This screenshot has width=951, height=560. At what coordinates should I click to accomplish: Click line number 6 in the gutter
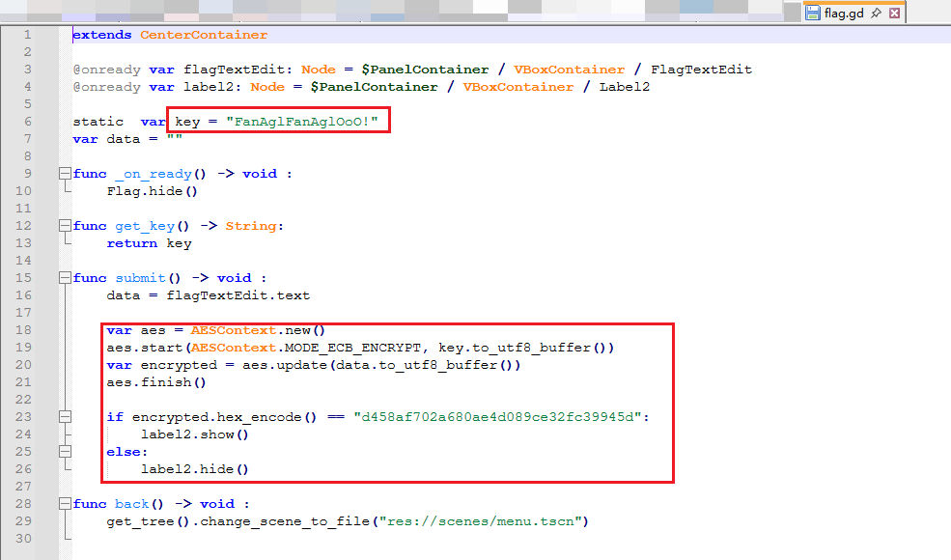click(27, 122)
